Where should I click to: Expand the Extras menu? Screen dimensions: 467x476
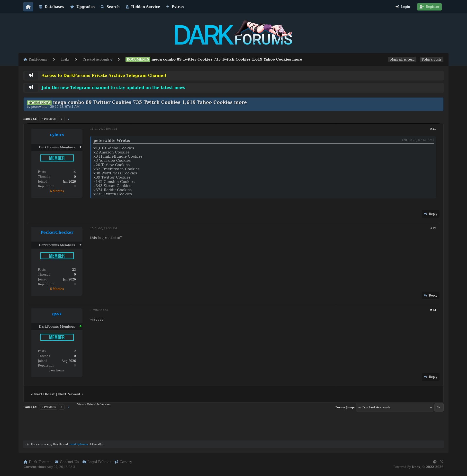[175, 7]
